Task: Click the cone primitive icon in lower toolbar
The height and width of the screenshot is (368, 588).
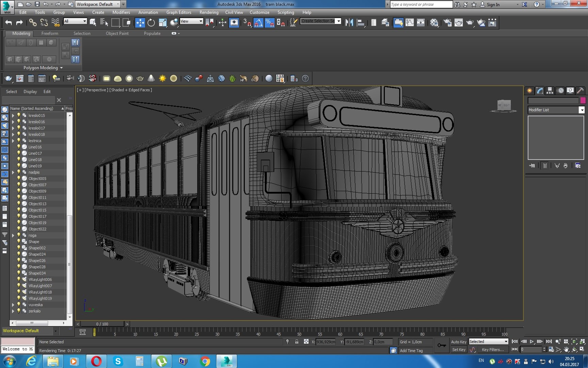Action: coord(151,78)
